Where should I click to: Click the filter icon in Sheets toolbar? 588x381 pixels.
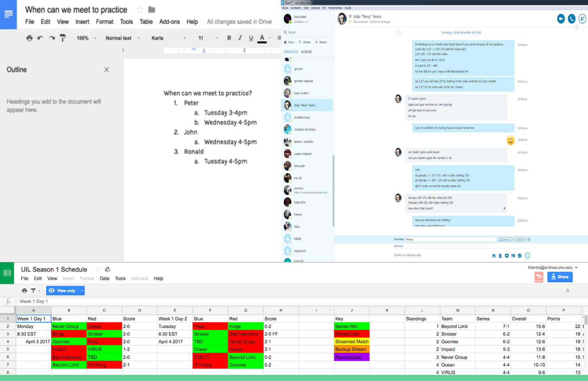[x=33, y=290]
